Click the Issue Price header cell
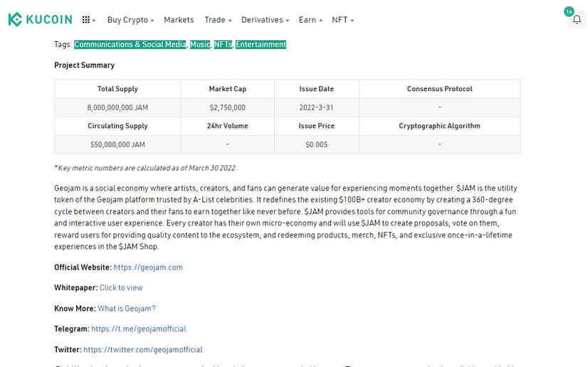The height and width of the screenshot is (367, 588). click(317, 126)
